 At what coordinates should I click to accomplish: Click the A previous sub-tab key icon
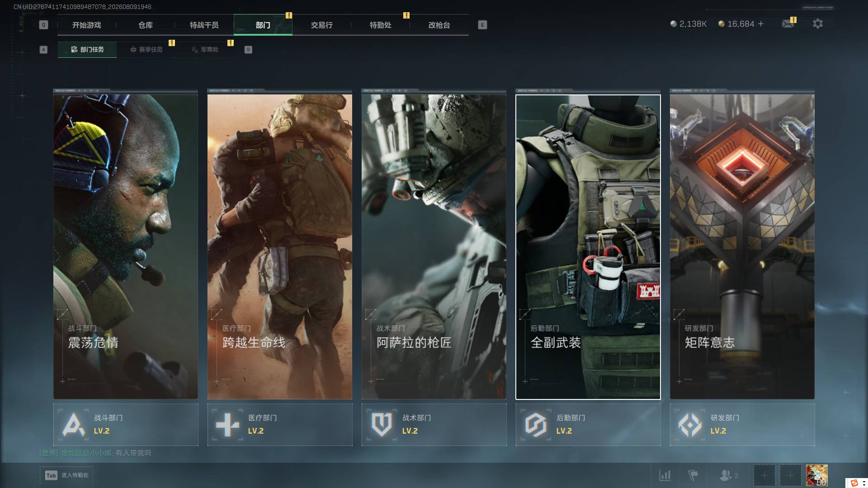pyautogui.click(x=43, y=50)
